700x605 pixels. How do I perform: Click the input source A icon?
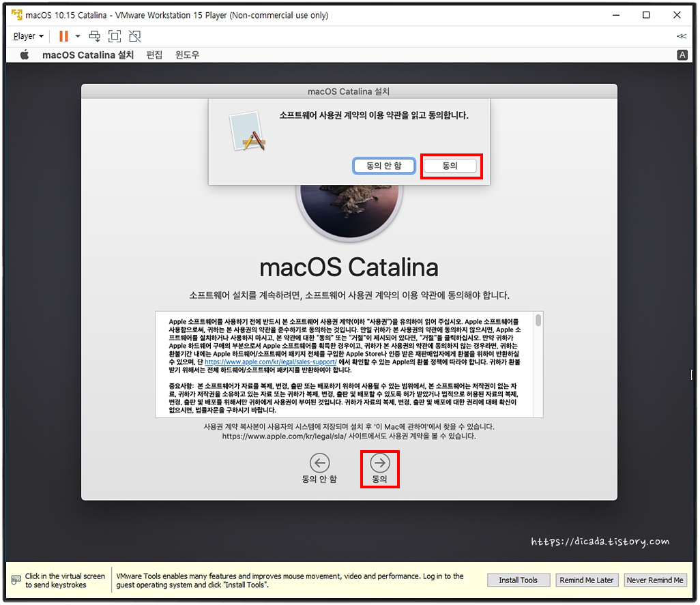point(682,55)
